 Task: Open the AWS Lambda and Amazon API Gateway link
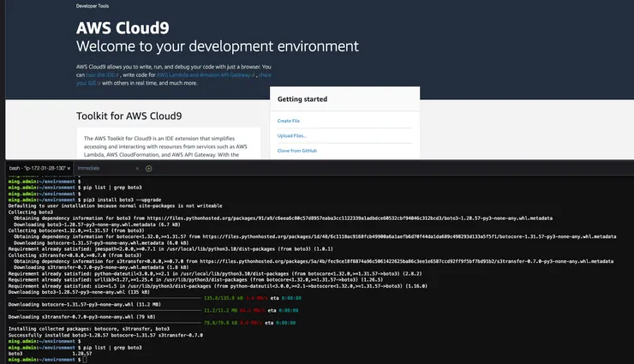coord(206,75)
